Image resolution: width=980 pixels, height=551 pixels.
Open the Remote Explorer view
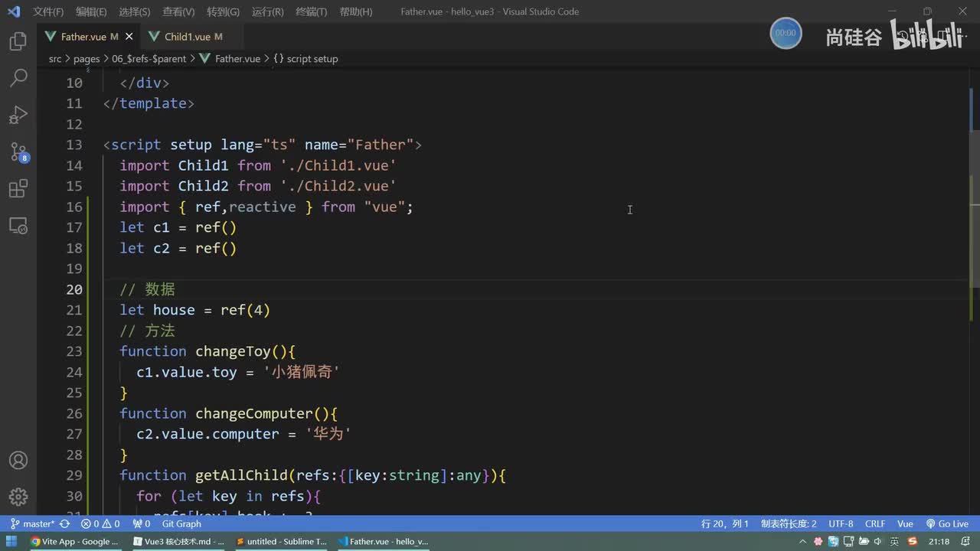[x=18, y=226]
